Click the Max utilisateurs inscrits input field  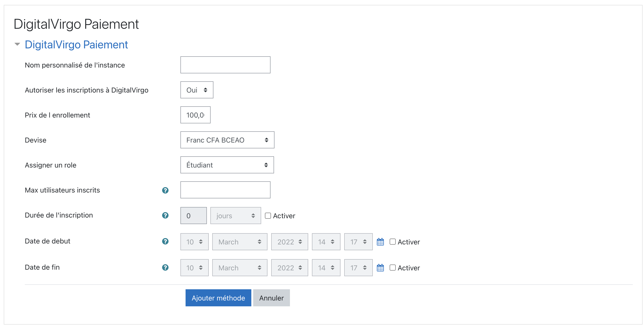[225, 190]
